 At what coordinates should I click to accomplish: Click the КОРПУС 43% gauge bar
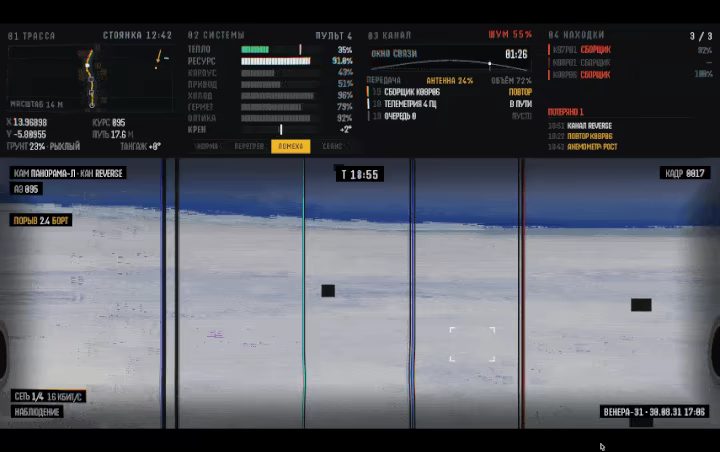click(x=258, y=73)
